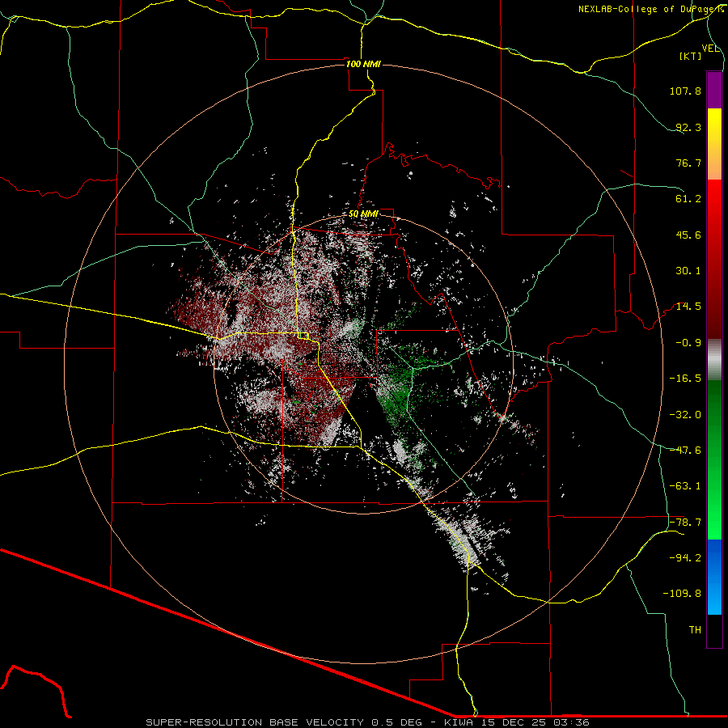Image resolution: width=728 pixels, height=728 pixels.
Task: Click the -32.0 legend value
Action: [x=685, y=415]
